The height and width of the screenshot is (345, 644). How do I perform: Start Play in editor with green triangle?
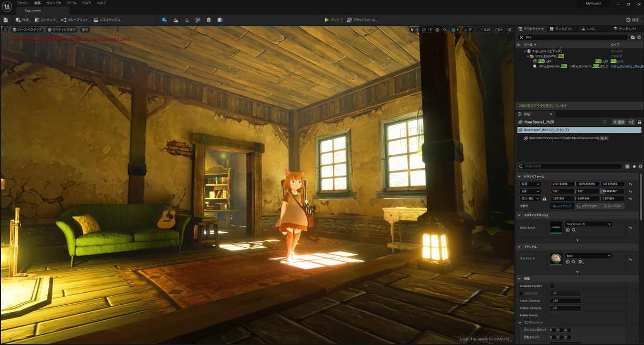(327, 20)
